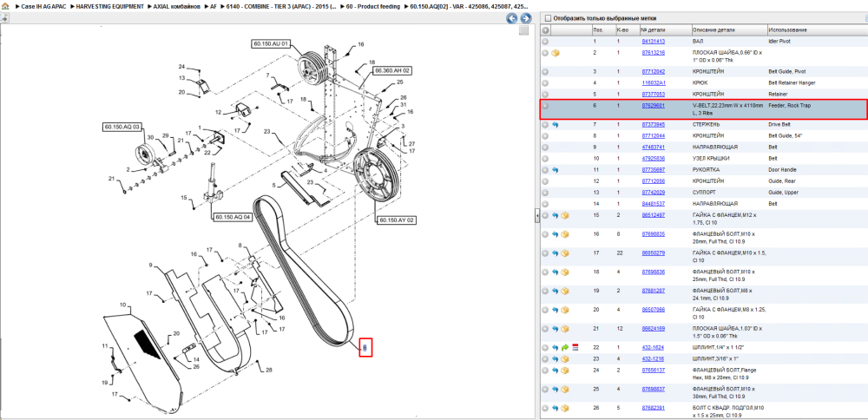This screenshot has width=868, height=420.
Task: Click panel pin icon below home button
Action: click(x=4, y=17)
